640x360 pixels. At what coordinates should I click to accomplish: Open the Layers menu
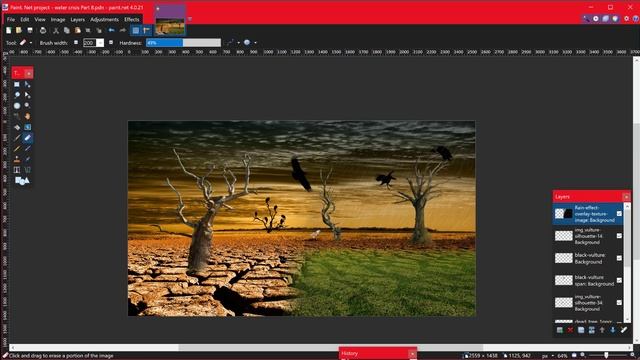(77, 20)
